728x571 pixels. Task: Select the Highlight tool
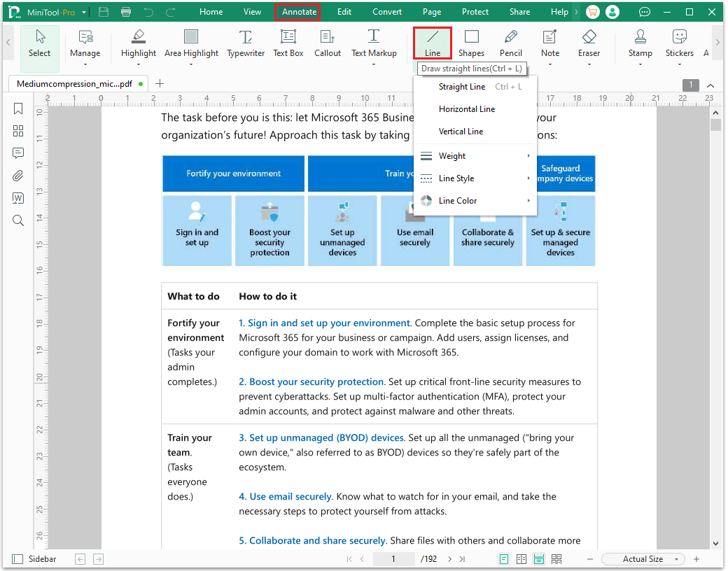pos(138,43)
